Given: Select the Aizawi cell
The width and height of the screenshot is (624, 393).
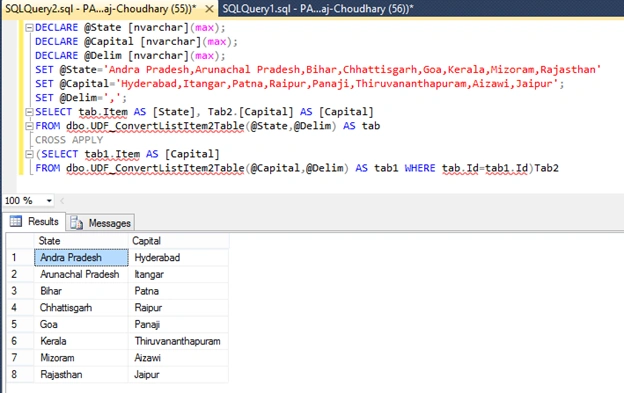Looking at the screenshot, I should pyautogui.click(x=179, y=358).
